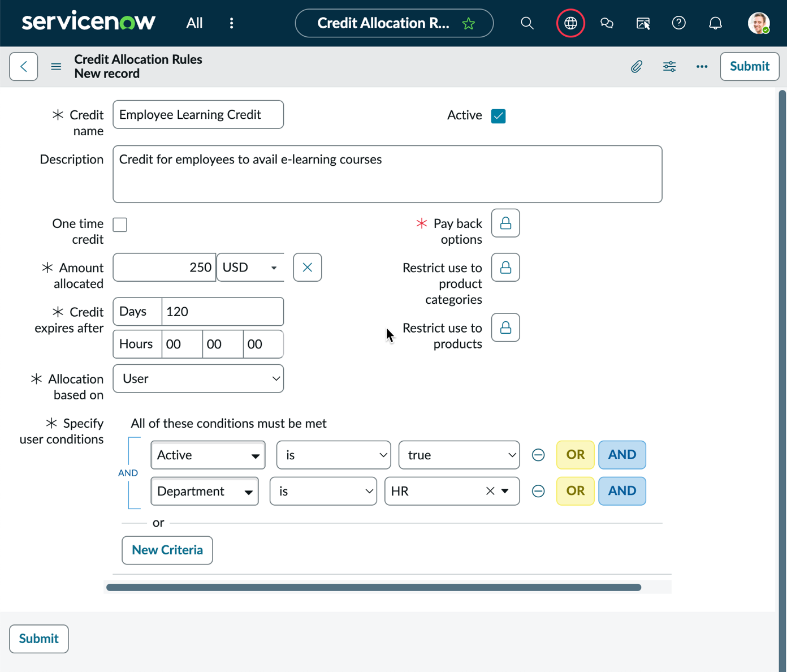The width and height of the screenshot is (787, 672).
Task: Open the USD currency dropdown
Action: click(250, 268)
